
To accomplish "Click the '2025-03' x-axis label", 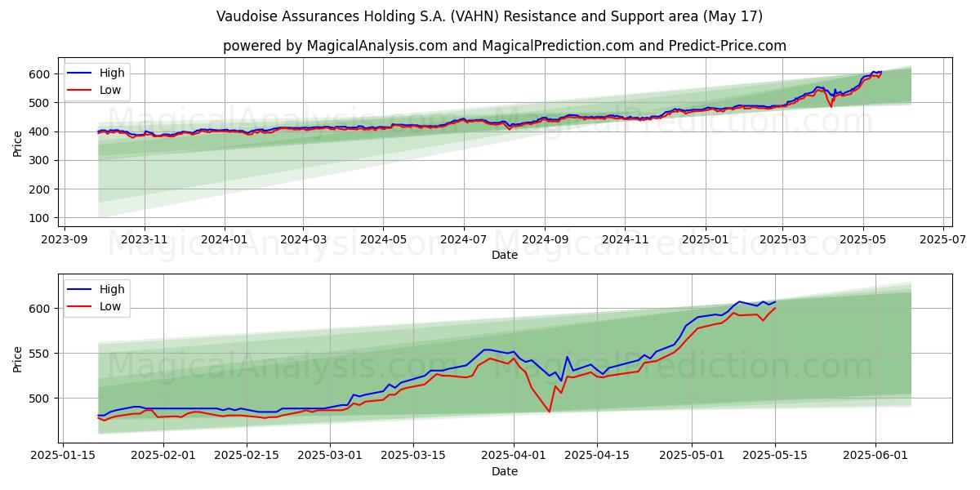I will 782,239.
